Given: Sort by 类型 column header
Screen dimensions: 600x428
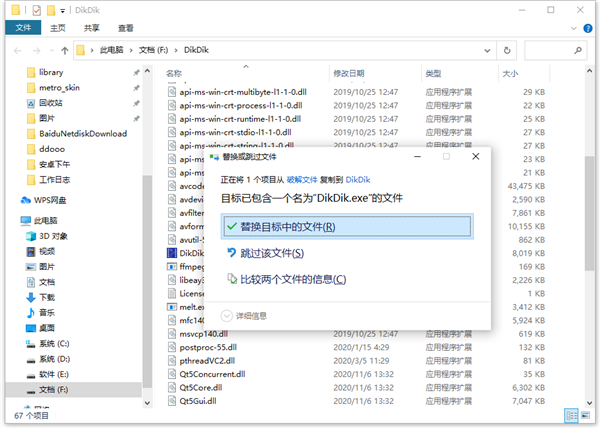Looking at the screenshot, I should click(434, 73).
